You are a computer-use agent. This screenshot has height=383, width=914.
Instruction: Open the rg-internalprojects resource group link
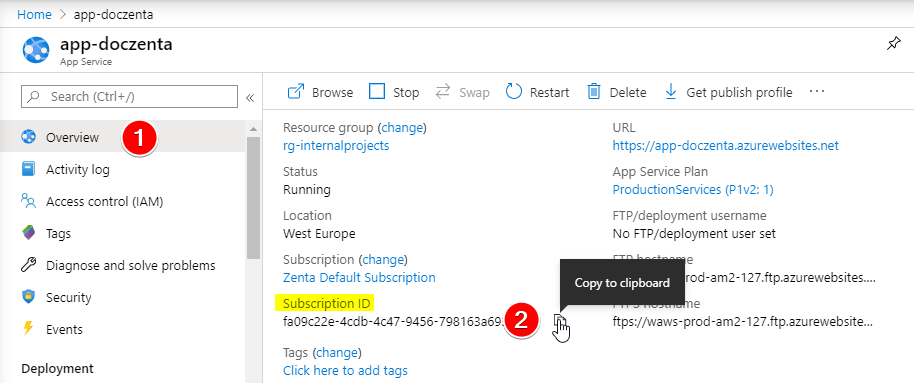coord(336,146)
